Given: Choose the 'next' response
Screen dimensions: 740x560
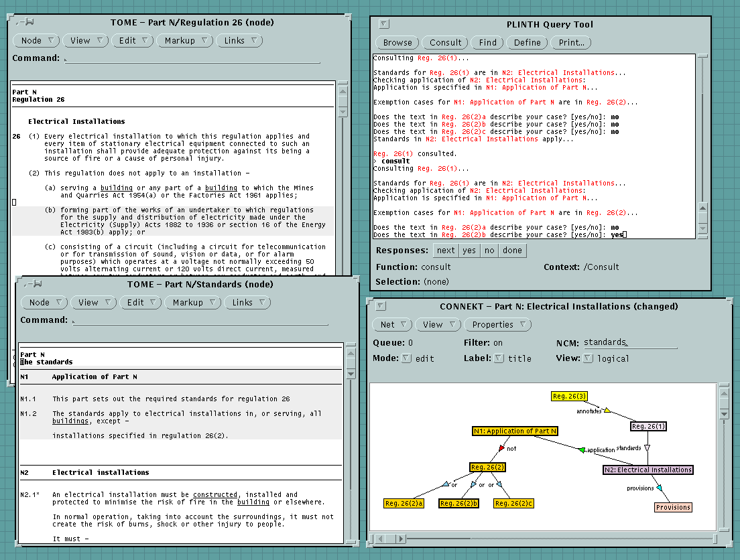Looking at the screenshot, I should (446, 250).
